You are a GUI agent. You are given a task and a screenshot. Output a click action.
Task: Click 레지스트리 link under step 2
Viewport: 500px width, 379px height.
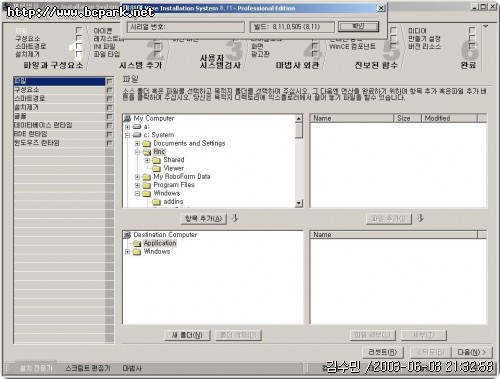[x=109, y=39]
